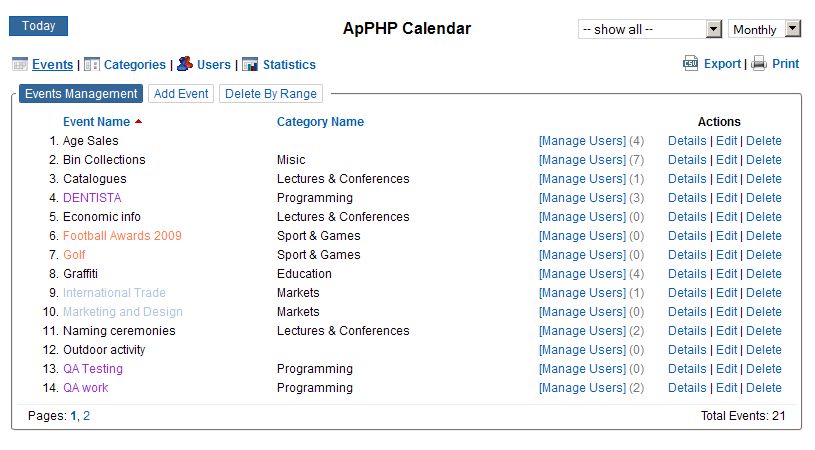Delete the QA work event
The height and width of the screenshot is (450, 815).
764,388
